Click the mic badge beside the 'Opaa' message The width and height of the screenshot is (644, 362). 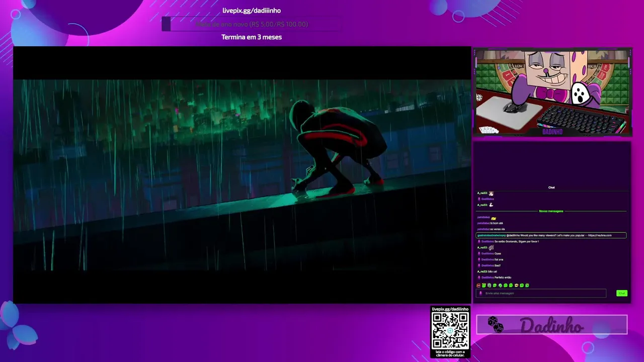click(x=479, y=253)
